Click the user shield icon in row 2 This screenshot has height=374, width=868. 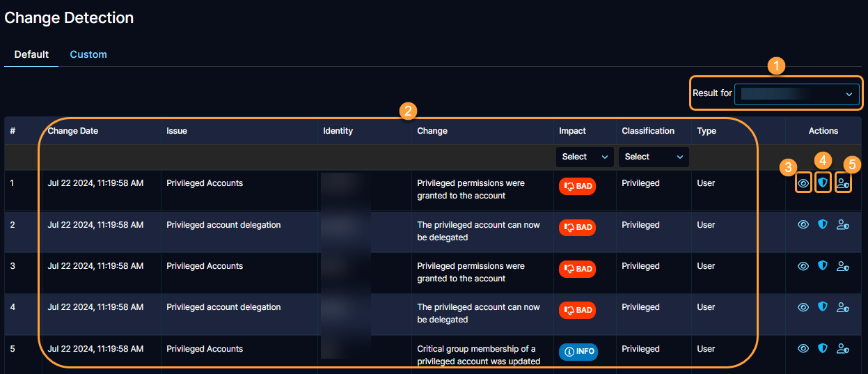[843, 225]
